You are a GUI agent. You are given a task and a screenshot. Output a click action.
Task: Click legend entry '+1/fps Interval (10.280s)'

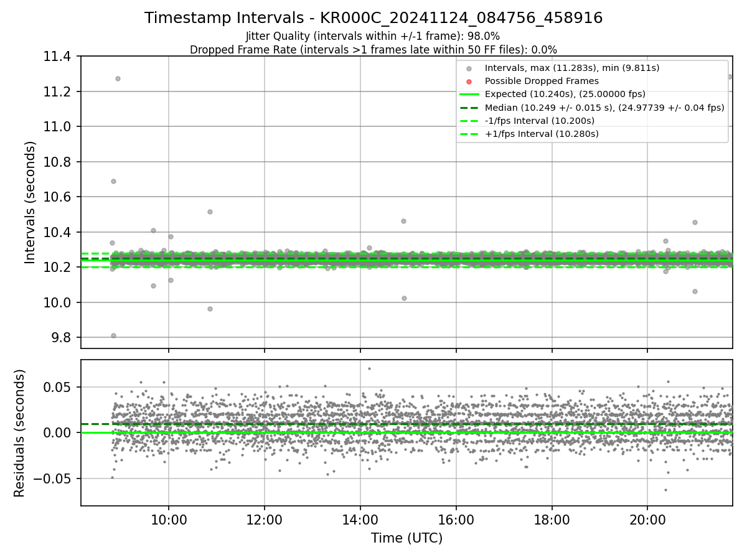(542, 133)
